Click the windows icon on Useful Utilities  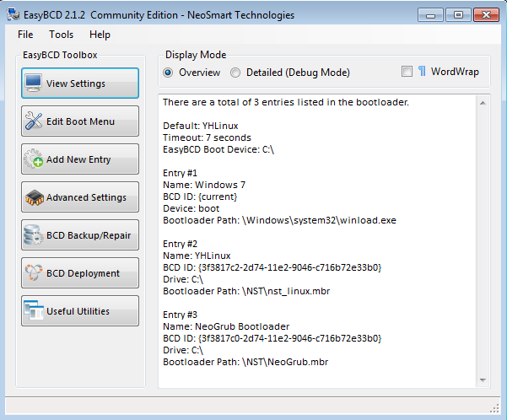pos(34,310)
